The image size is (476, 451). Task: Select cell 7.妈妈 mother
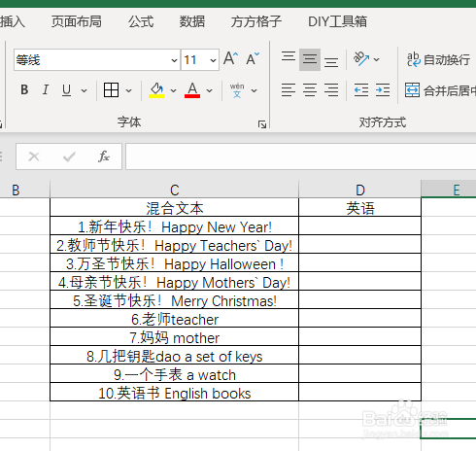pos(174,336)
